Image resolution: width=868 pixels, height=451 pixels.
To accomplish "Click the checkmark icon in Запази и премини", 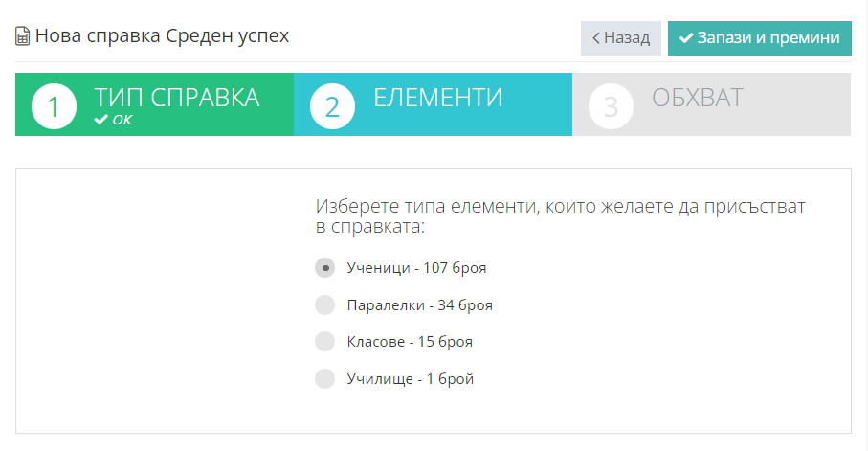I will pos(686,38).
